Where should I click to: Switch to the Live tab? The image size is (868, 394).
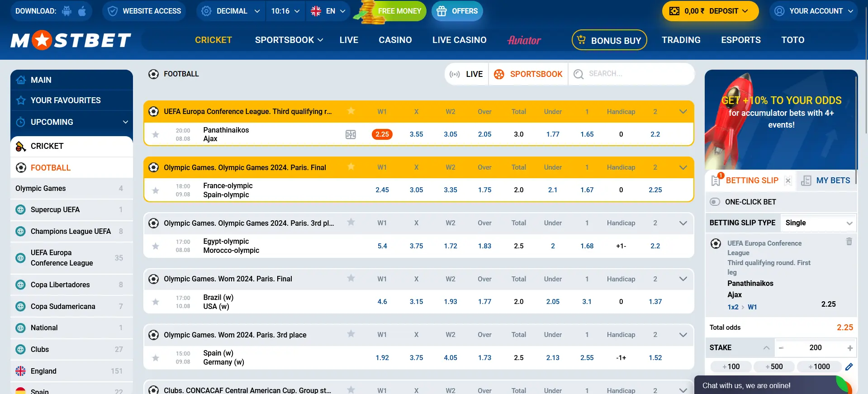[x=466, y=74]
